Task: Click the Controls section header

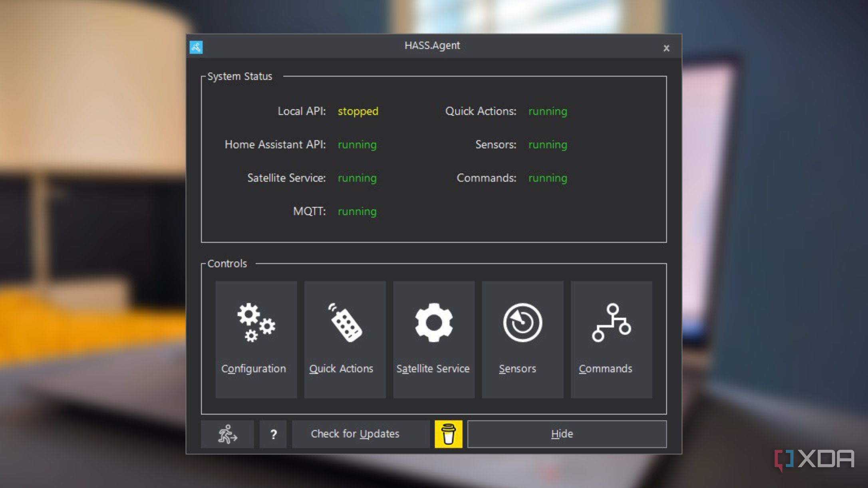Action: [x=227, y=263]
